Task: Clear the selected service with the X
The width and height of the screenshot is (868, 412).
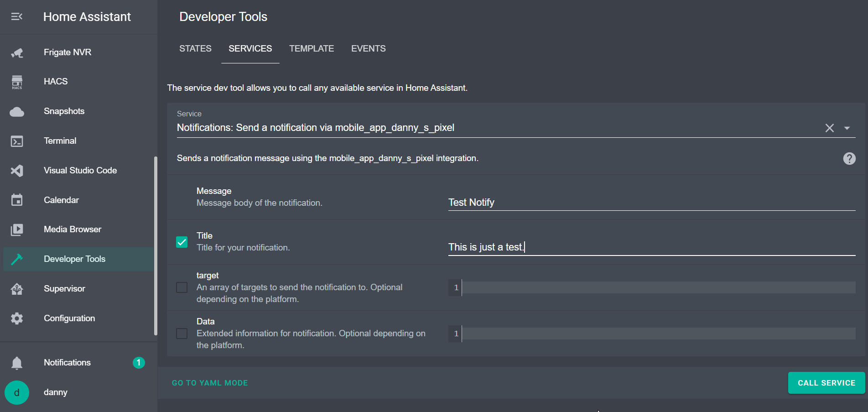Action: point(830,128)
